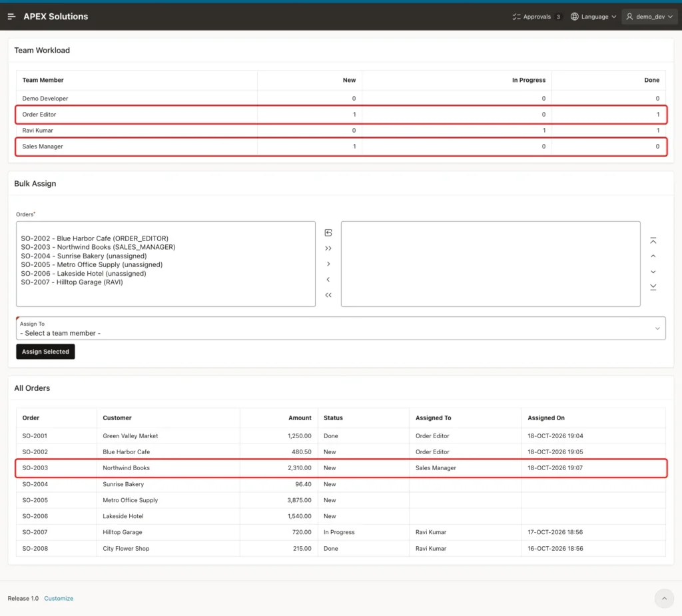The height and width of the screenshot is (616, 682).
Task: Select SO-2006 - Lakeside Hotel in orders list
Action: [83, 273]
